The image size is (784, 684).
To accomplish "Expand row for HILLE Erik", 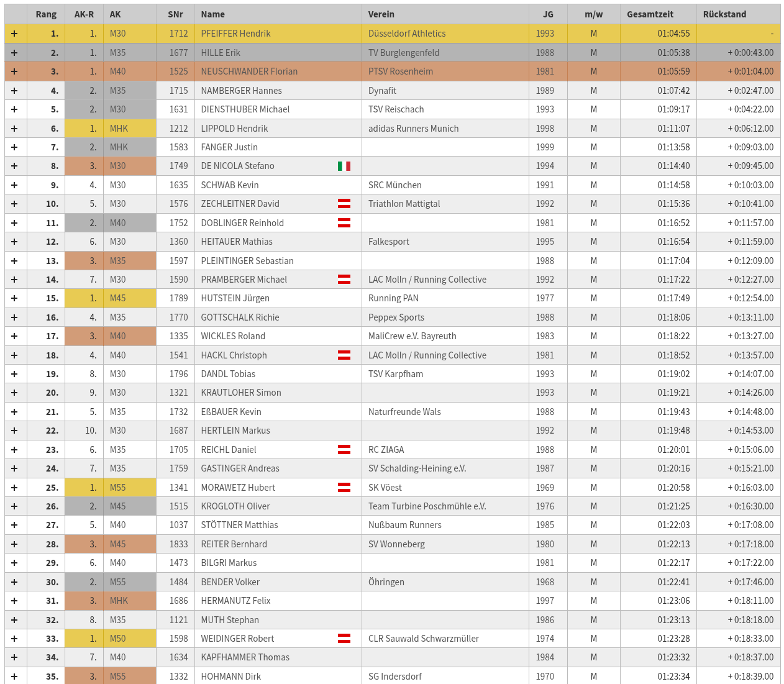I will [x=14, y=53].
